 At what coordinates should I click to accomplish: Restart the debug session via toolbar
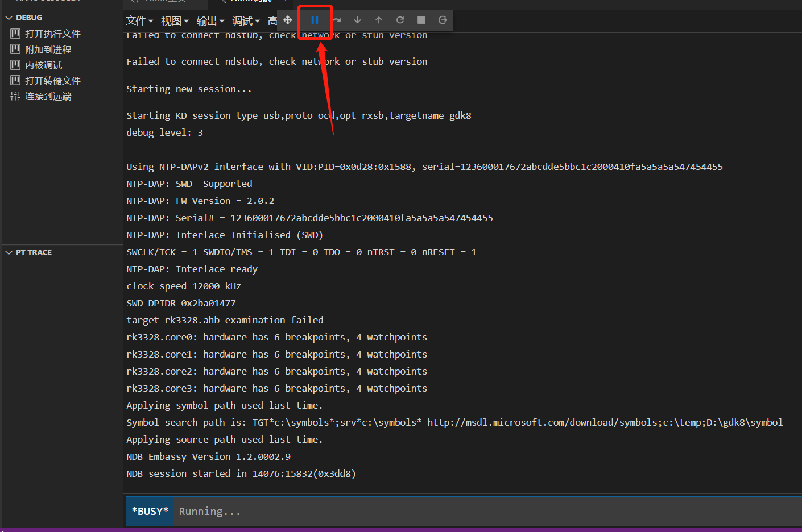(400, 20)
